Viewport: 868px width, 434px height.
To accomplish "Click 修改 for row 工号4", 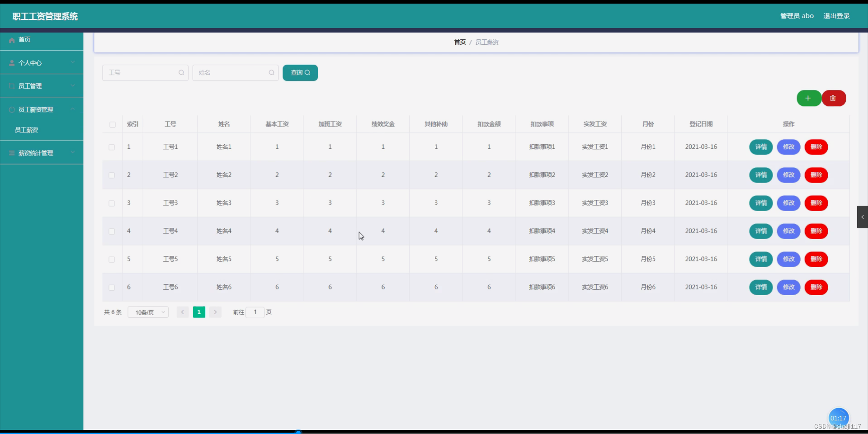I will point(788,231).
